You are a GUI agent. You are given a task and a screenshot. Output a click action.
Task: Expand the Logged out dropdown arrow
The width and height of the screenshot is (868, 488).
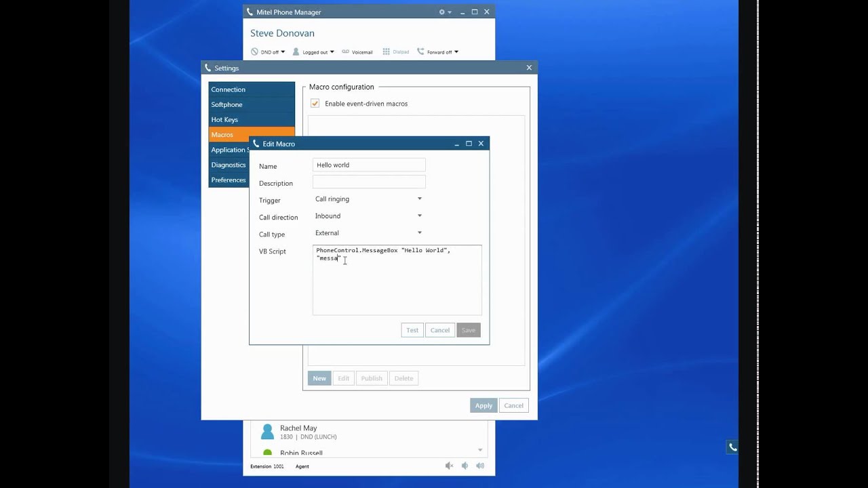[332, 52]
